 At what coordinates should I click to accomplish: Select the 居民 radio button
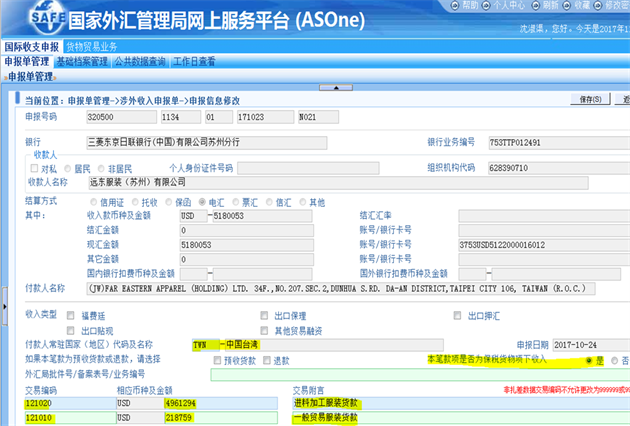[x=67, y=168]
